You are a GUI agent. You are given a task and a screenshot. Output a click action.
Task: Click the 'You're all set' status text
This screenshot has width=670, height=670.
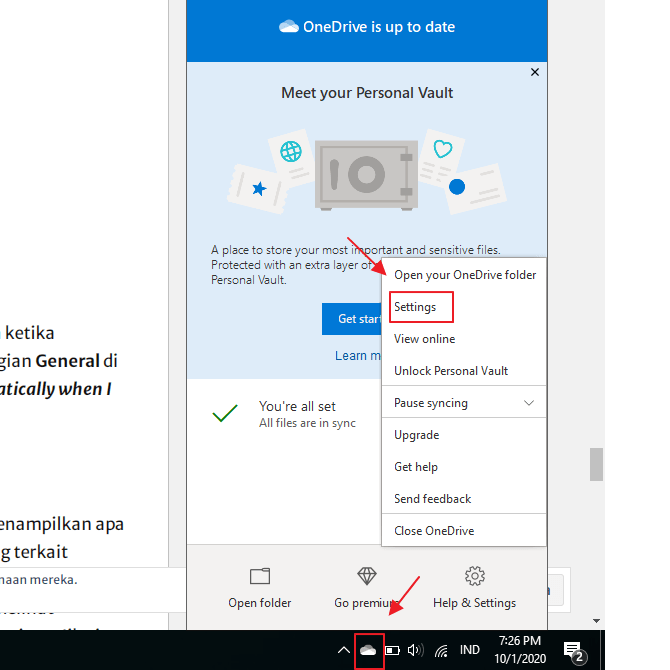click(297, 406)
